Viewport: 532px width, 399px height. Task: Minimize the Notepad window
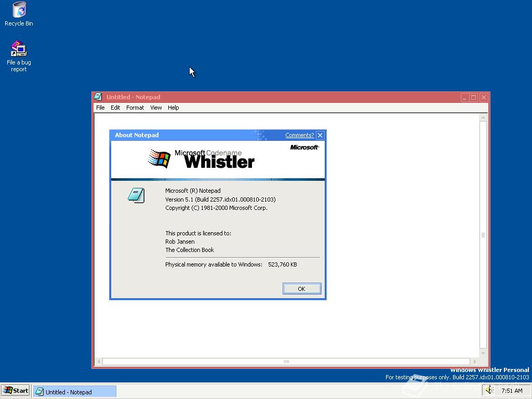(464, 97)
